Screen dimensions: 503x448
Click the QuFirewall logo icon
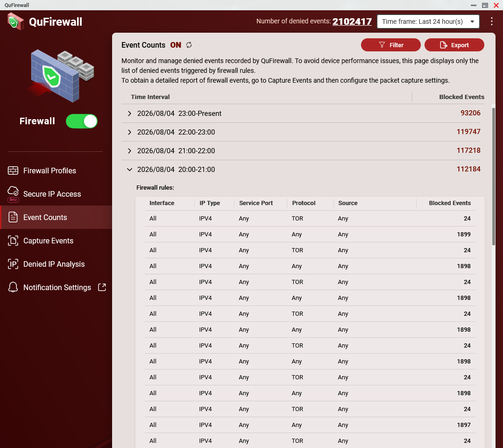(15, 21)
